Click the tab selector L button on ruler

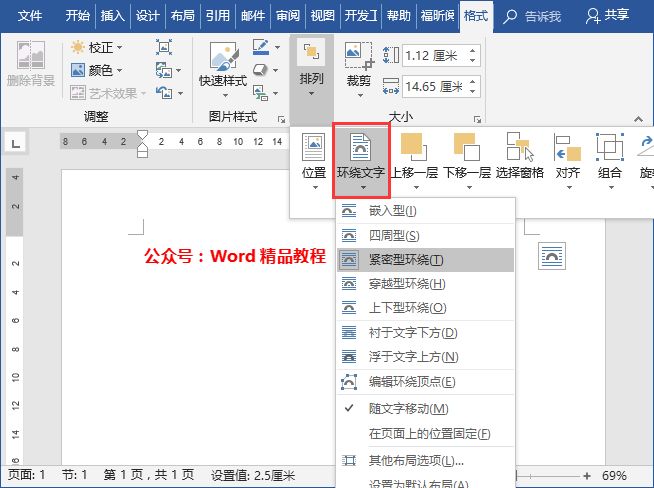click(x=16, y=143)
